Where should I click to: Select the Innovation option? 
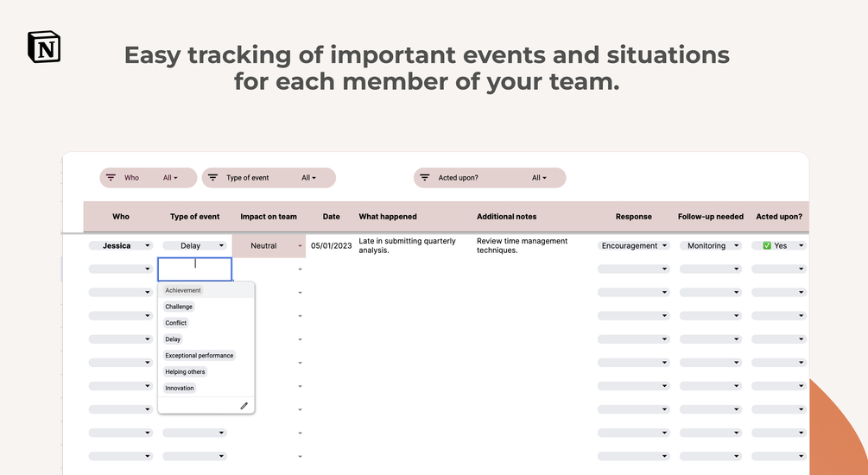(180, 389)
